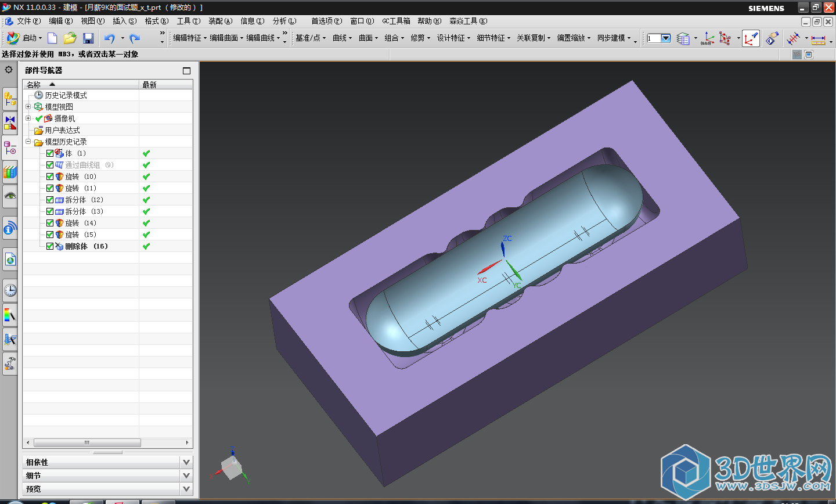Open the 修剪 toolbar group
The height and width of the screenshot is (504, 836).
[420, 38]
